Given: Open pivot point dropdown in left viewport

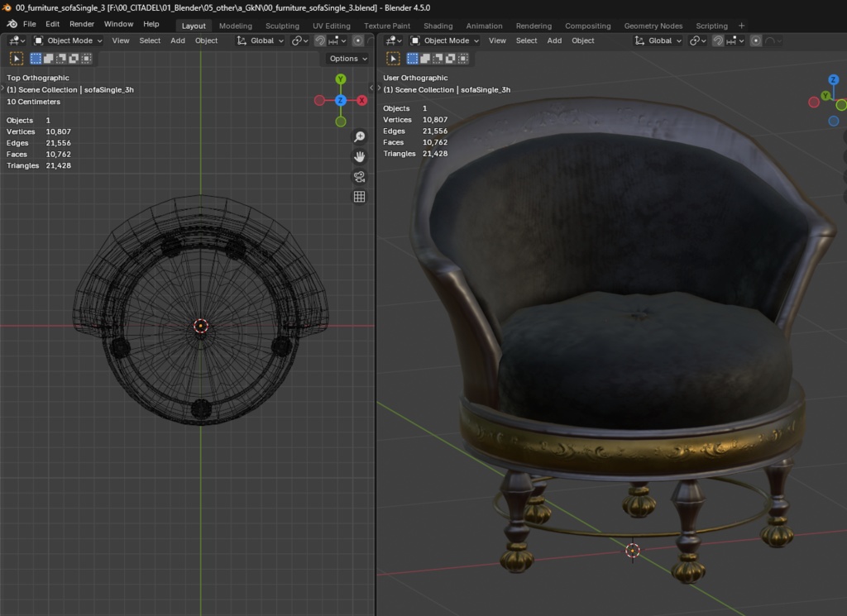Looking at the screenshot, I should click(x=299, y=41).
